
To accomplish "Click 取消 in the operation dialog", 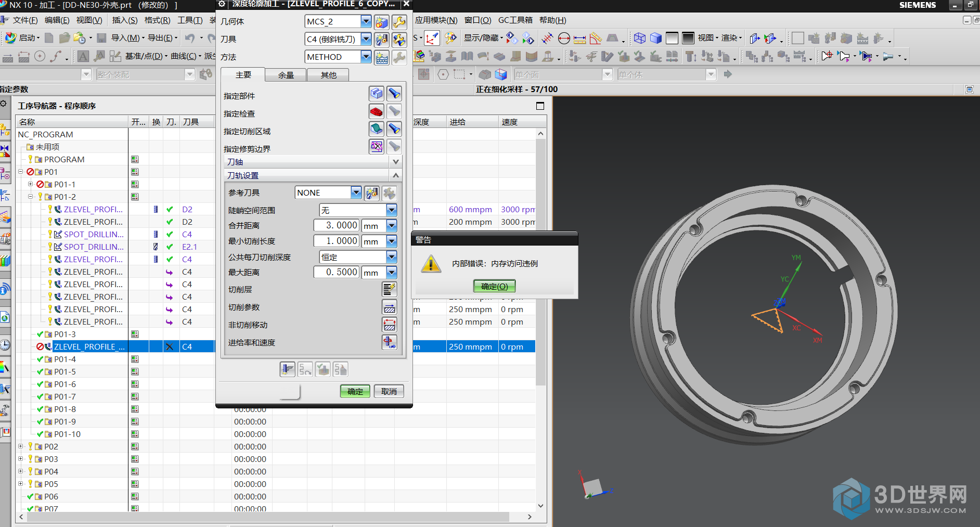I will pyautogui.click(x=389, y=391).
